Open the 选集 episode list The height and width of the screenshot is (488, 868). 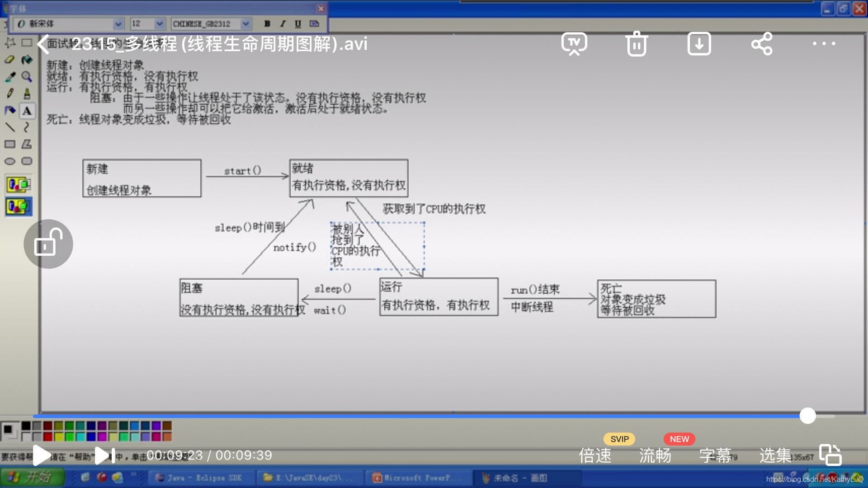[x=775, y=455]
